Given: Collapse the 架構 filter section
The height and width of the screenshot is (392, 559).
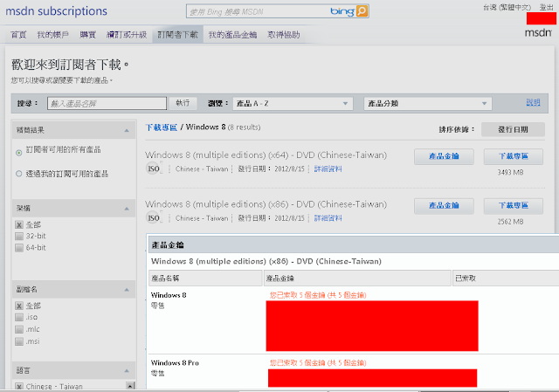Looking at the screenshot, I should (x=127, y=209).
